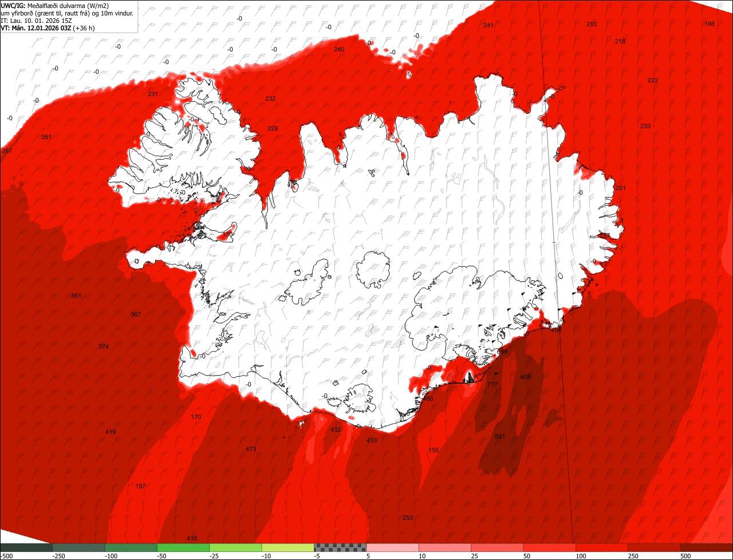Click the flux value 454 near the southeast coast
This screenshot has width=733, height=560.
[556, 330]
